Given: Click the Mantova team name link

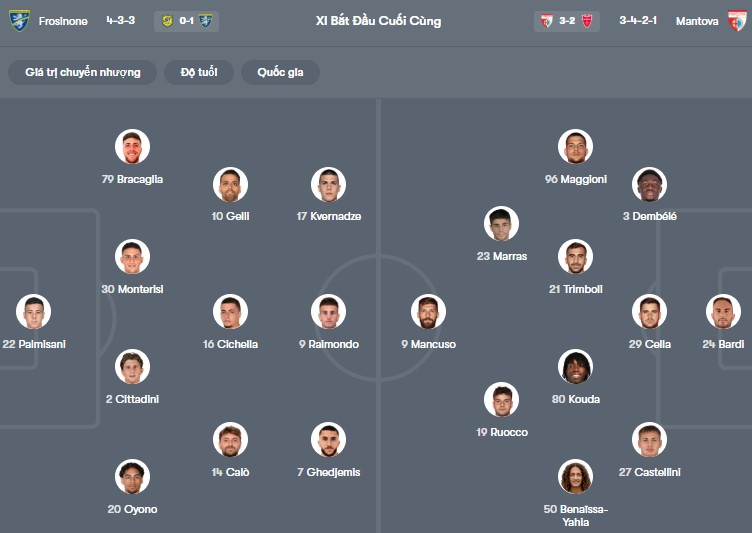Looking at the screenshot, I should [697, 21].
